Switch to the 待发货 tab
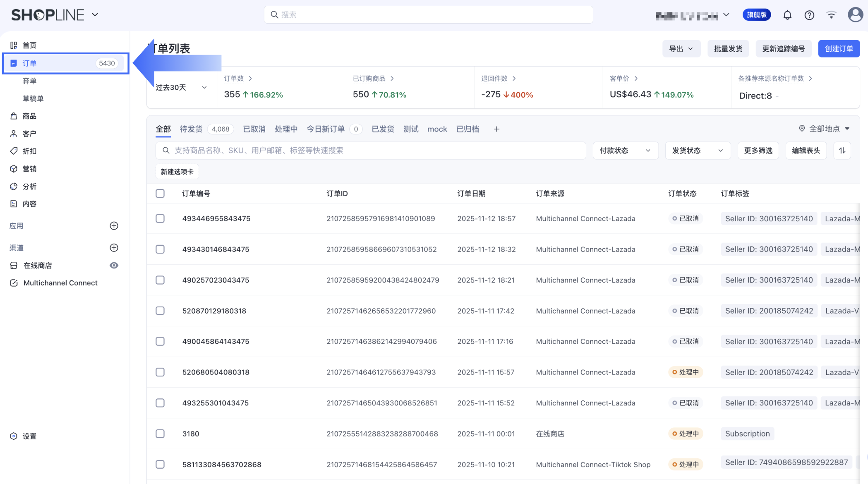Viewport: 868px width, 484px height. 191,129
